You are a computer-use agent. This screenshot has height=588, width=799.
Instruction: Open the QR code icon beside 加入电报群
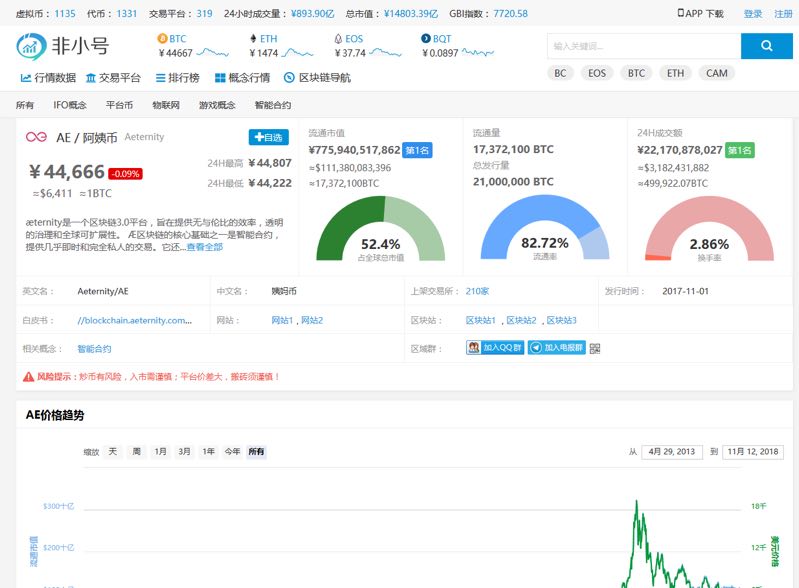coord(595,348)
